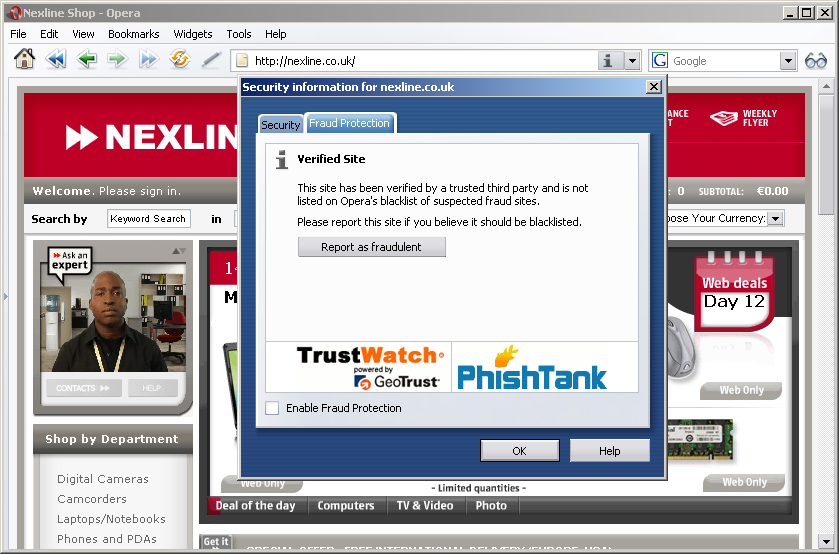839x554 pixels.
Task: Click the dialog Help button
Action: [x=609, y=451]
